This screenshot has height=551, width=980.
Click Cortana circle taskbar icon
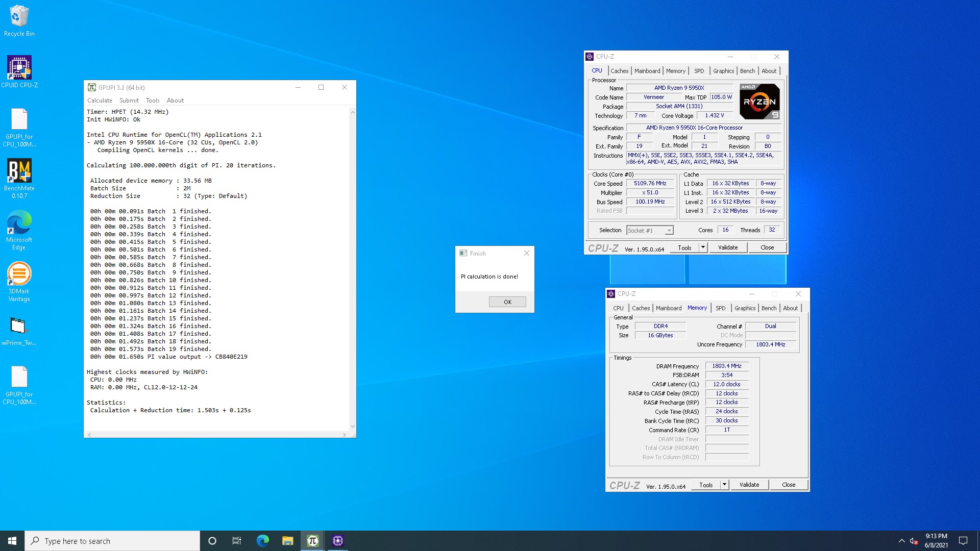point(212,541)
